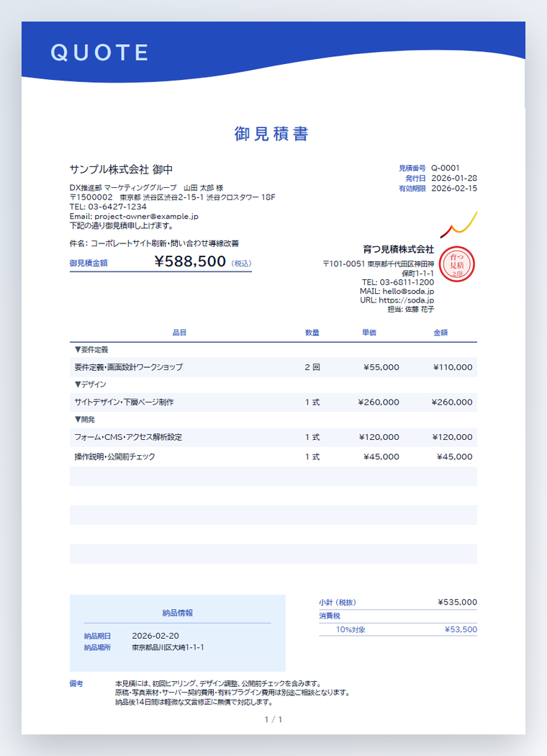Click the delivery date 2026-02-20

tap(155, 636)
